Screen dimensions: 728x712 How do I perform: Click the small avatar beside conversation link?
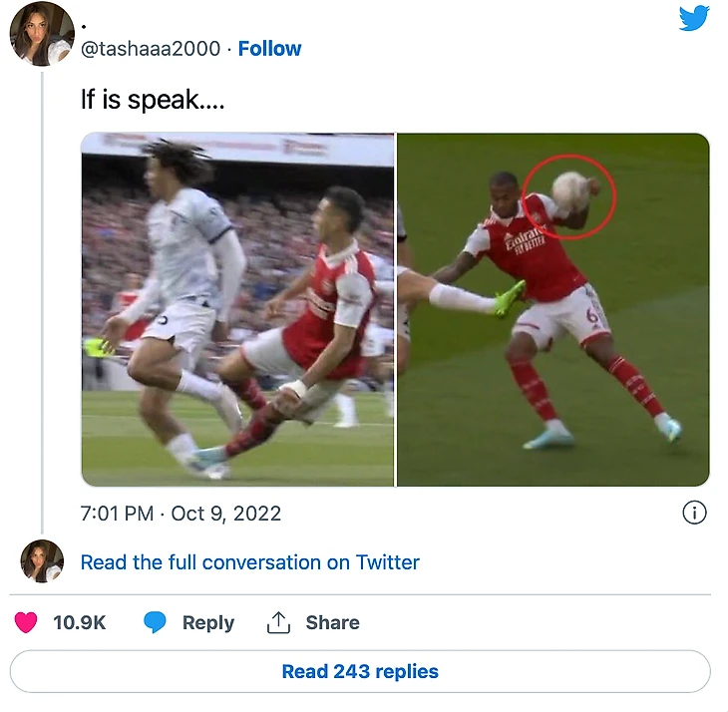pyautogui.click(x=42, y=561)
